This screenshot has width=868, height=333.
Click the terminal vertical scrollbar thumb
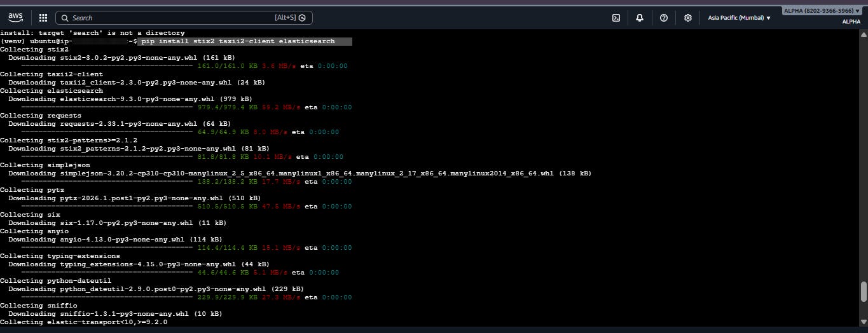863,292
